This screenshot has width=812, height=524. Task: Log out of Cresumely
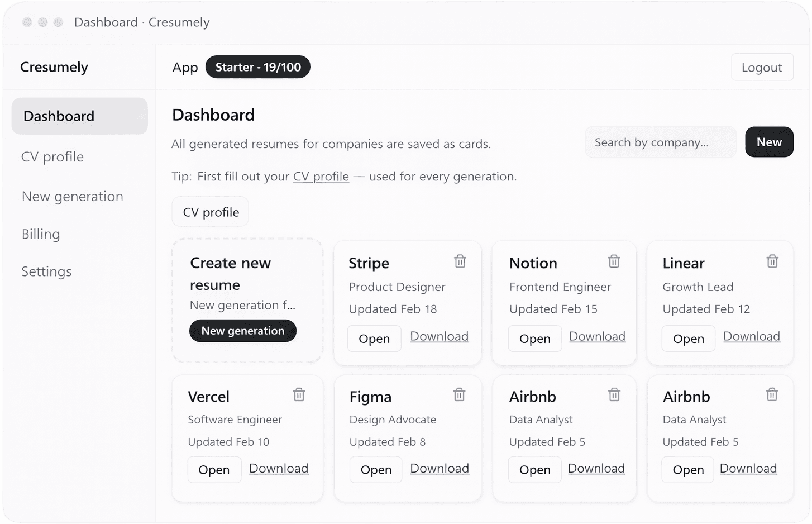pos(762,67)
